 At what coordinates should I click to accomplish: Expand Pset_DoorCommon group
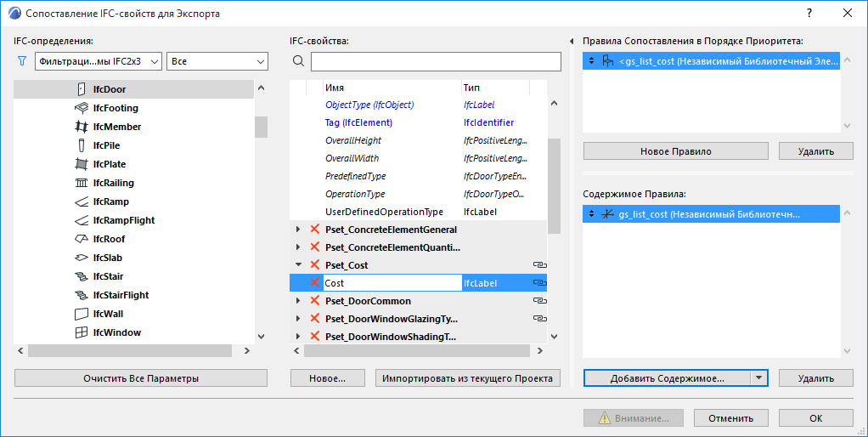298,301
